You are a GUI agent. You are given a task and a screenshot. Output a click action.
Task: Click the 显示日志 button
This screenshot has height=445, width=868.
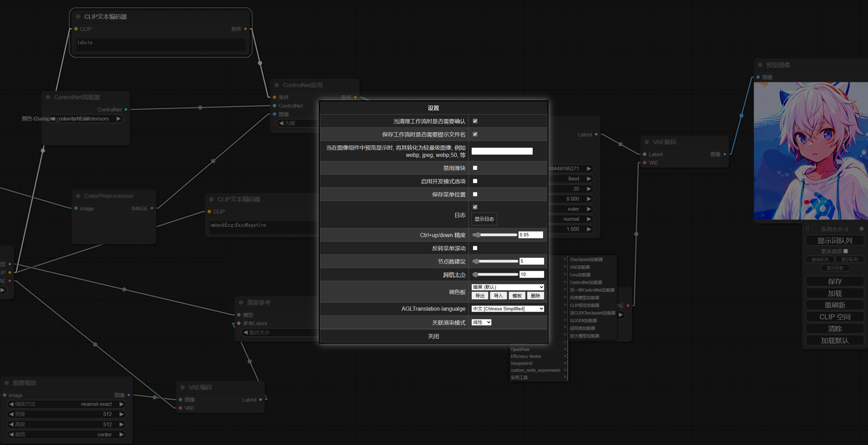pyautogui.click(x=484, y=219)
